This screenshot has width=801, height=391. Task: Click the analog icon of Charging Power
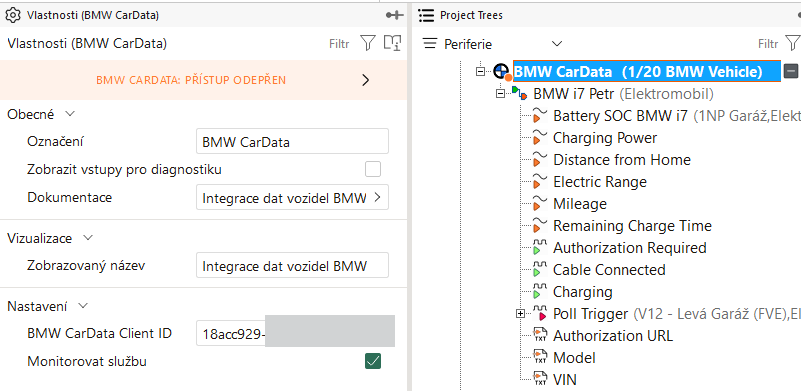pos(539,137)
